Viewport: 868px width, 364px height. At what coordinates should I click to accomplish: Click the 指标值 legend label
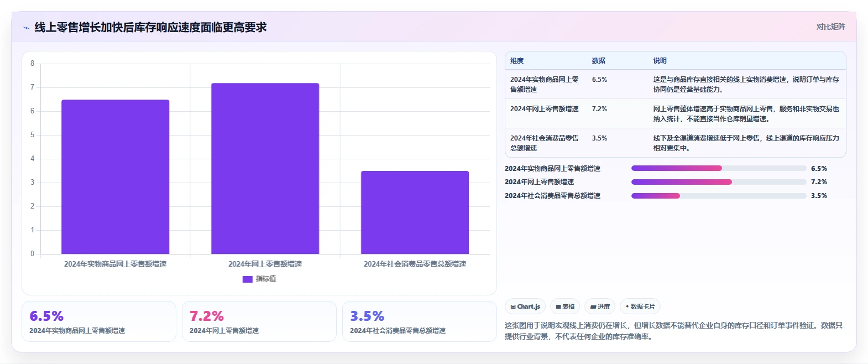click(x=266, y=279)
